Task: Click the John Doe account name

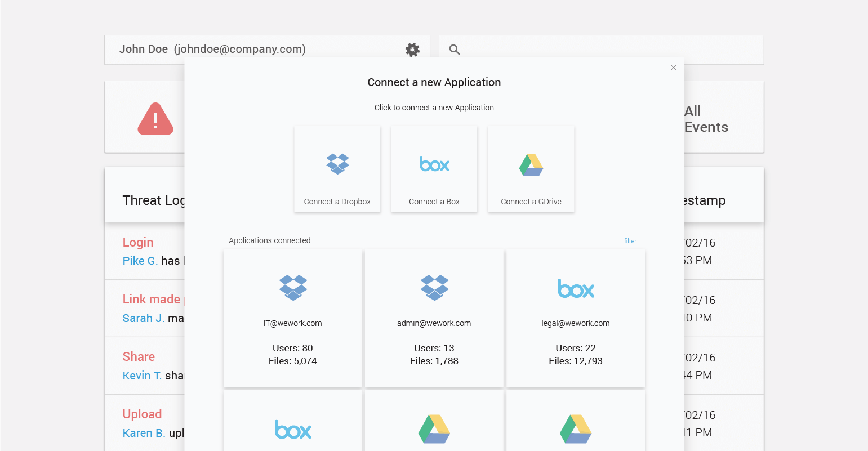Action: pos(144,49)
